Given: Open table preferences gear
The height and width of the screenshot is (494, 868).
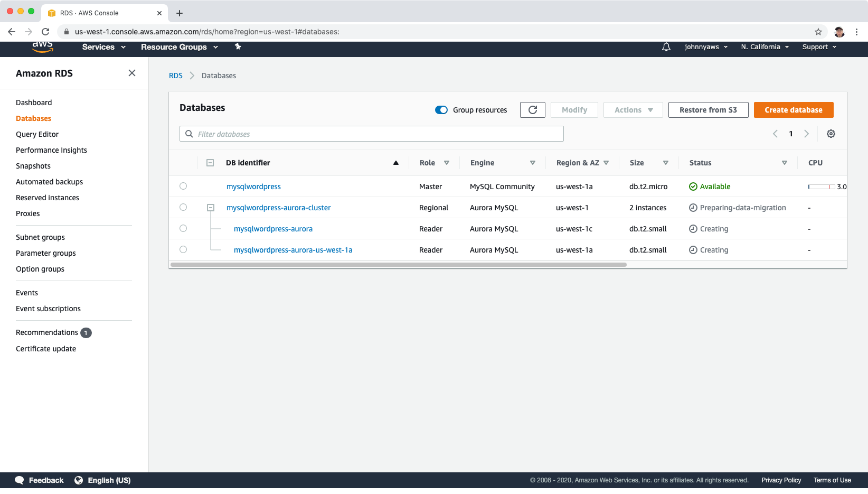Looking at the screenshot, I should (x=831, y=134).
